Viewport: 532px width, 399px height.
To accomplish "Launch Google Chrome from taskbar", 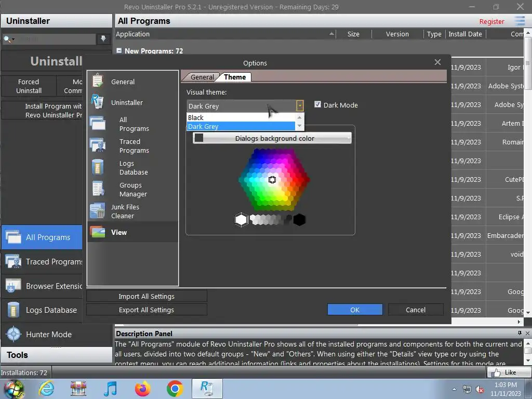I will 175,389.
